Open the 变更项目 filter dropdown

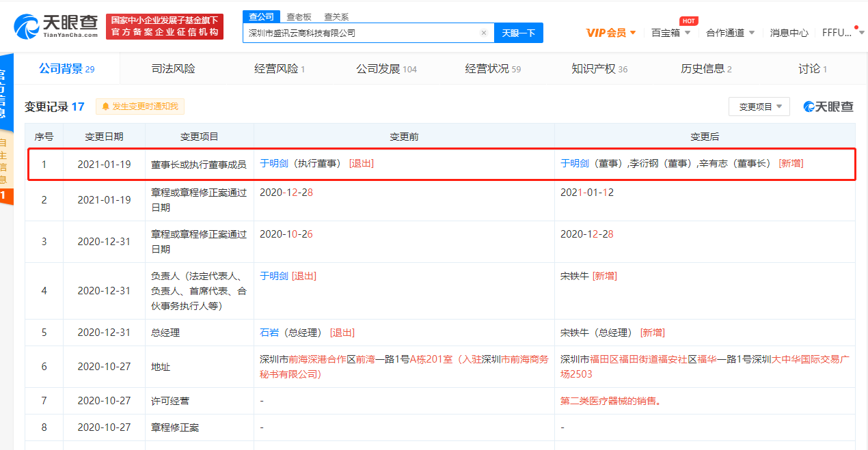pos(759,106)
